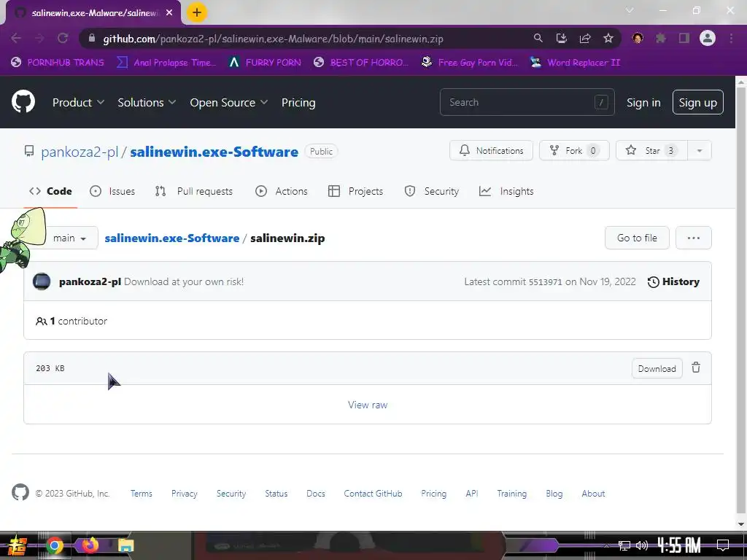This screenshot has width=747, height=560.
Task: Open the Projects tab
Action: (355, 191)
